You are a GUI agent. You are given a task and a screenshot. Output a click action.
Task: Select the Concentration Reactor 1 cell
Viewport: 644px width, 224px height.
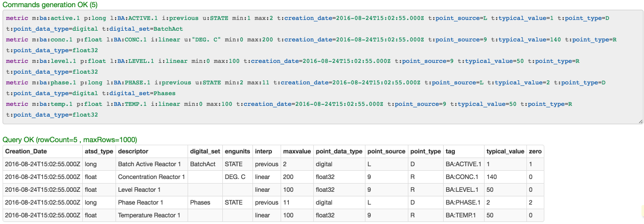[151, 177]
